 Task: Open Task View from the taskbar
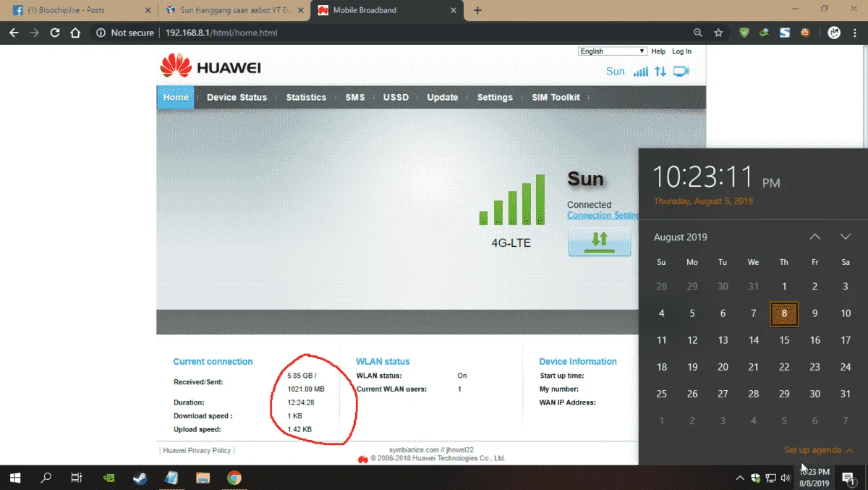pyautogui.click(x=76, y=478)
